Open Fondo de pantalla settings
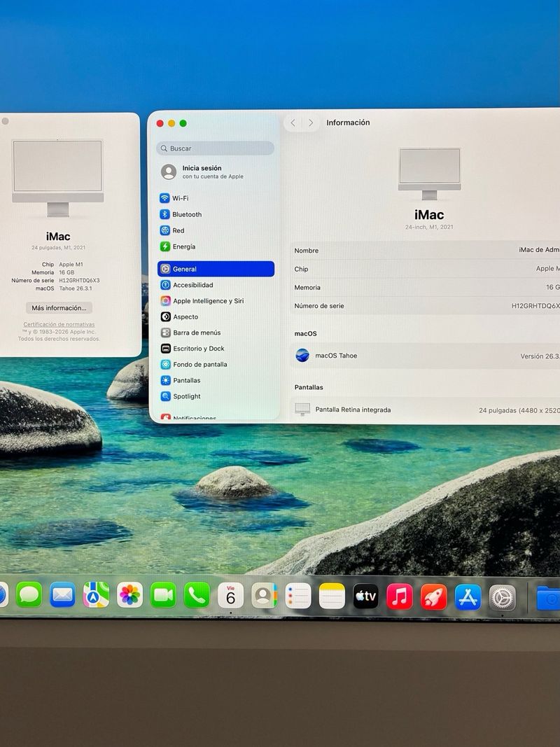Viewport: 560px width, 747px height. click(216, 365)
